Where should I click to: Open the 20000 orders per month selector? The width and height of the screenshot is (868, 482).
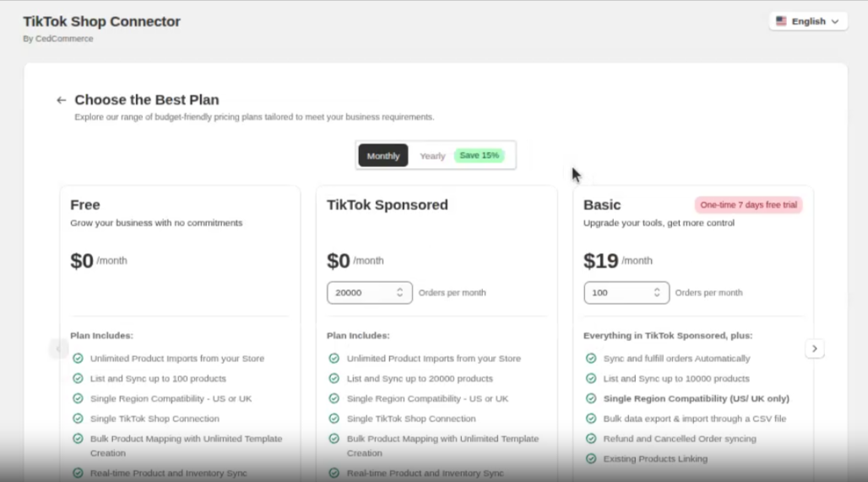(x=369, y=293)
